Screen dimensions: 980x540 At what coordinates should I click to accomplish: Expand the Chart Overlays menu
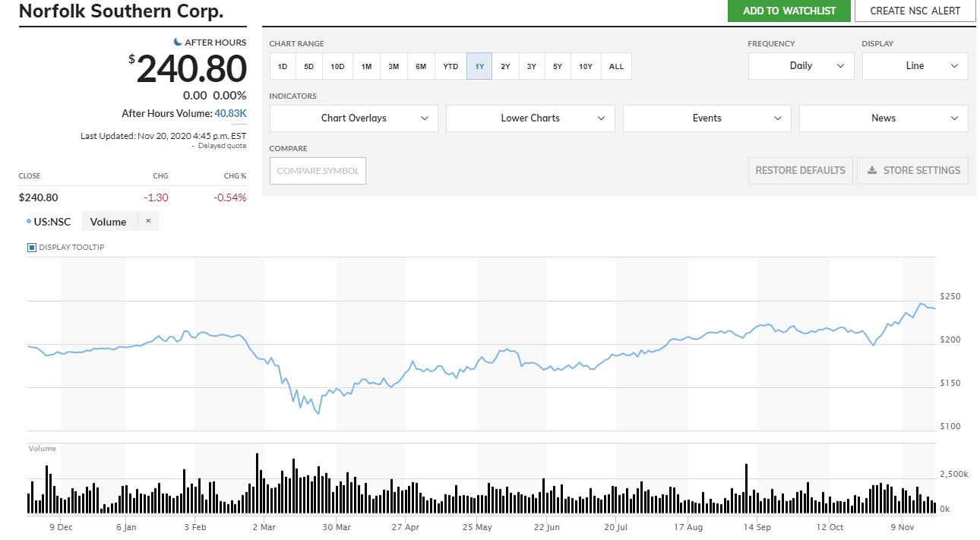coord(353,118)
